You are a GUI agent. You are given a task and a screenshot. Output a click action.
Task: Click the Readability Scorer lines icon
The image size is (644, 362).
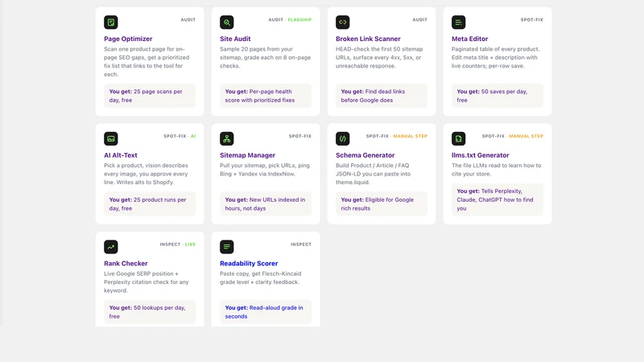[x=227, y=247]
